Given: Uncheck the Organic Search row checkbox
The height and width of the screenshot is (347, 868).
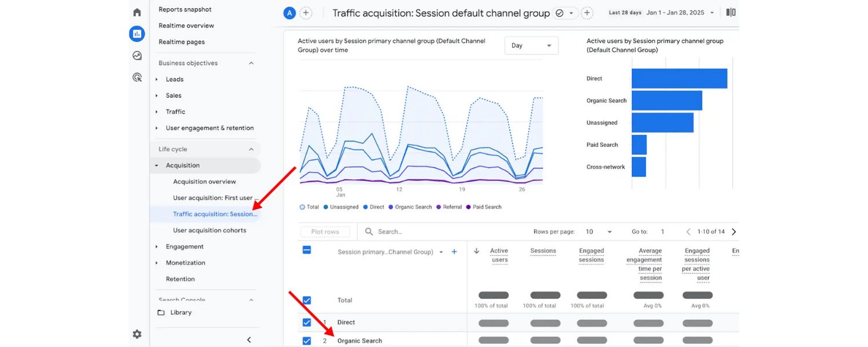Looking at the screenshot, I should 306,341.
